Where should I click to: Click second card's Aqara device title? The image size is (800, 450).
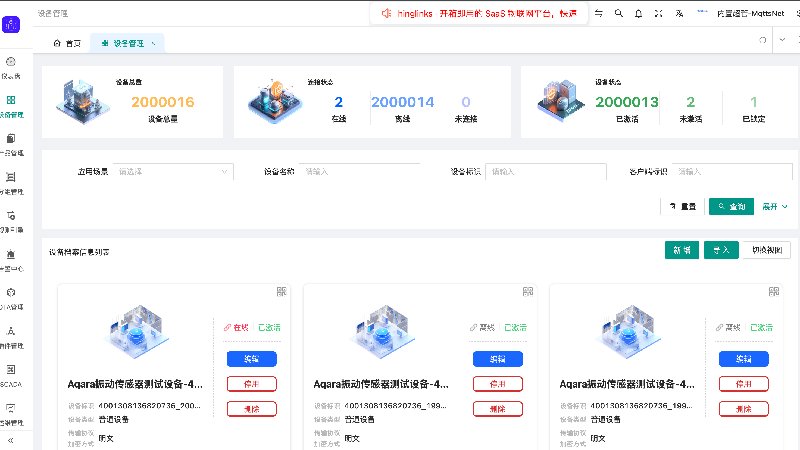[381, 384]
